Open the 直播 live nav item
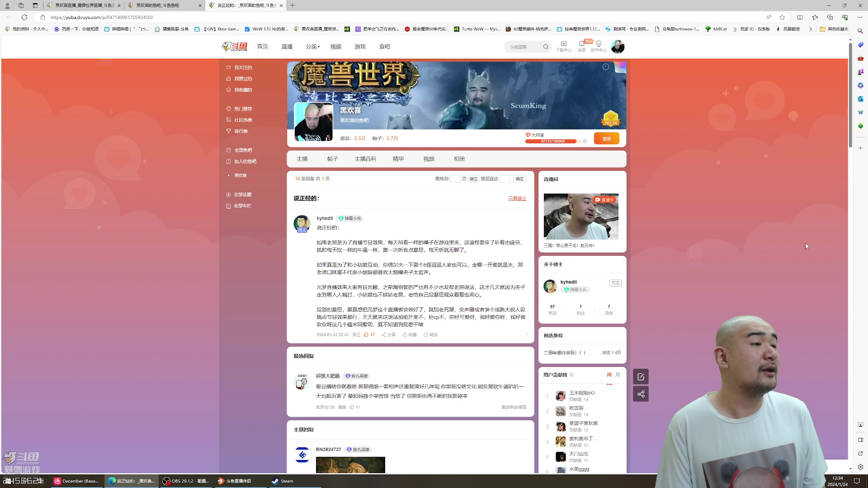868x488 pixels. pyautogui.click(x=287, y=47)
